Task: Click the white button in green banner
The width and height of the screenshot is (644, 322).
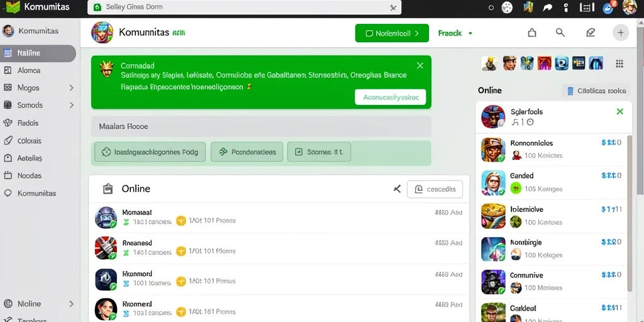Action: pyautogui.click(x=390, y=97)
